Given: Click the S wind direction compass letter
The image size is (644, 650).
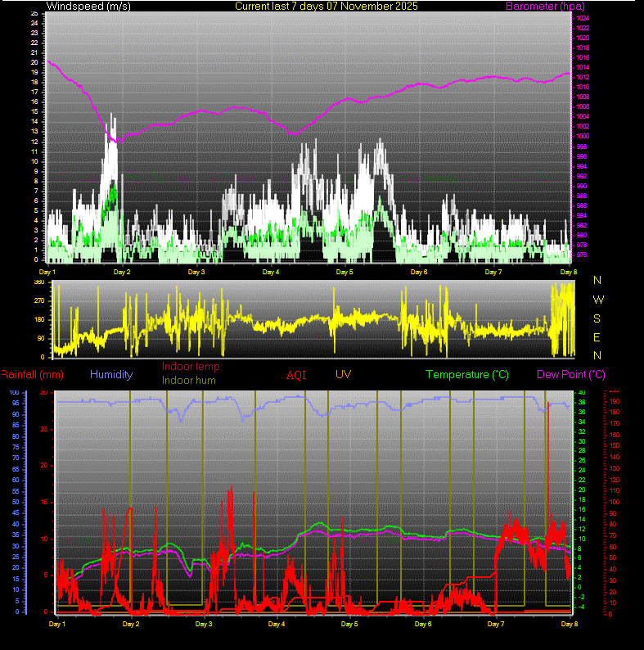Looking at the screenshot, I should [x=597, y=318].
